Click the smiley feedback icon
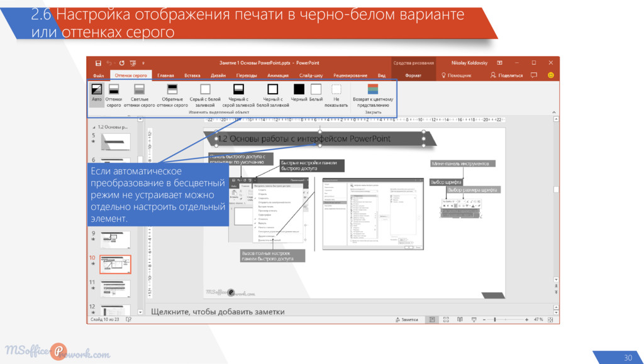This screenshot has width=644, height=364. click(551, 75)
